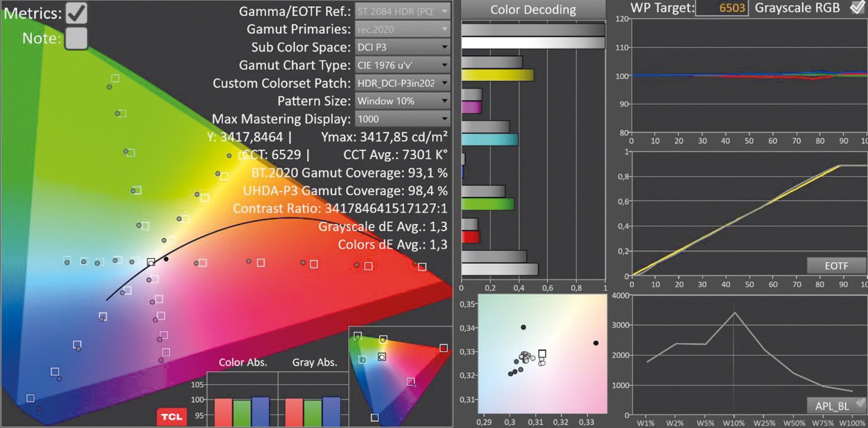Select the magenta bar in Color Decoding
Viewport: 868px width, 428px height.
click(472, 108)
